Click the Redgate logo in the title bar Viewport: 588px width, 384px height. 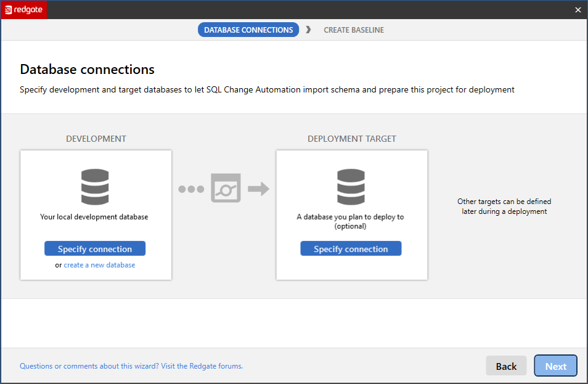[23, 10]
